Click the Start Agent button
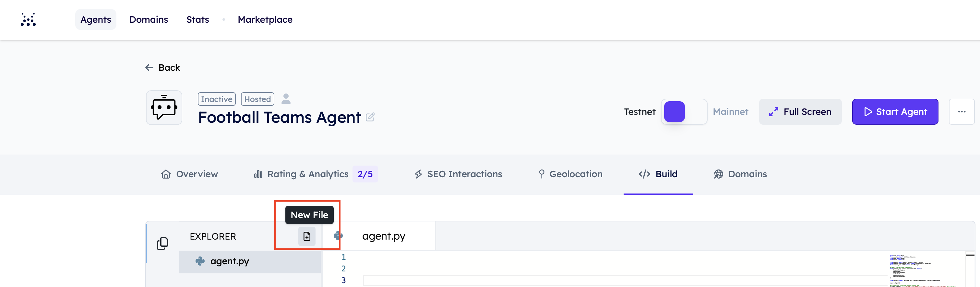Screen dimensions: 980x287 [895, 112]
